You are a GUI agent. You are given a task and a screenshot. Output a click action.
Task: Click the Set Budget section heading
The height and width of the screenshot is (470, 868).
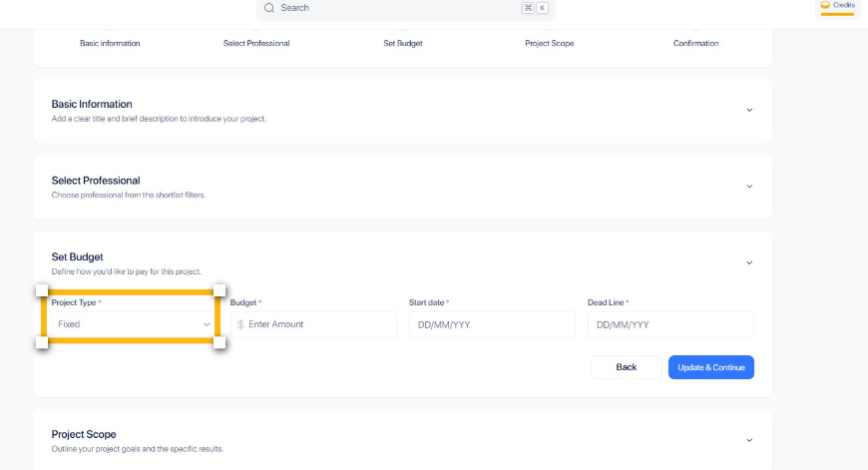[x=78, y=256]
